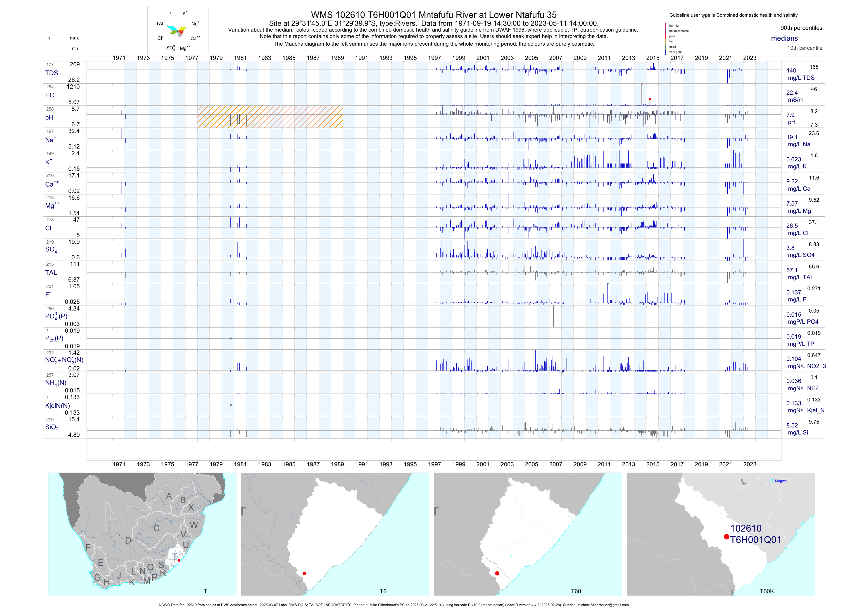Screen dimensions: 868x614
Task: Open the T60K catchment map thumbnail
Action: (721, 534)
